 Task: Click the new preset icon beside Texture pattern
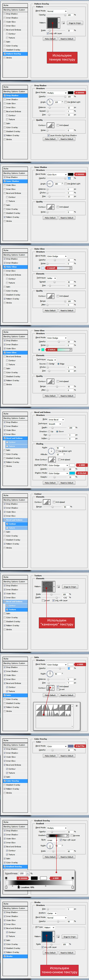[x=59, y=587]
